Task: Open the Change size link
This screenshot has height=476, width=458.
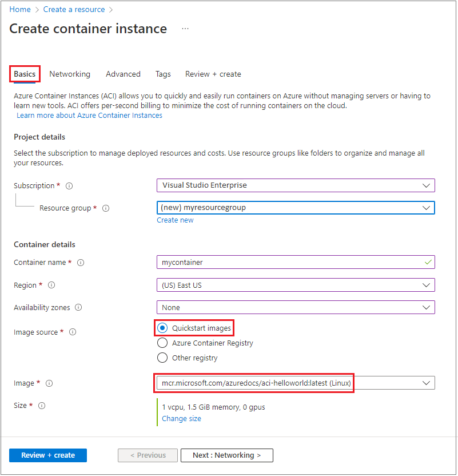Action: coord(181,418)
